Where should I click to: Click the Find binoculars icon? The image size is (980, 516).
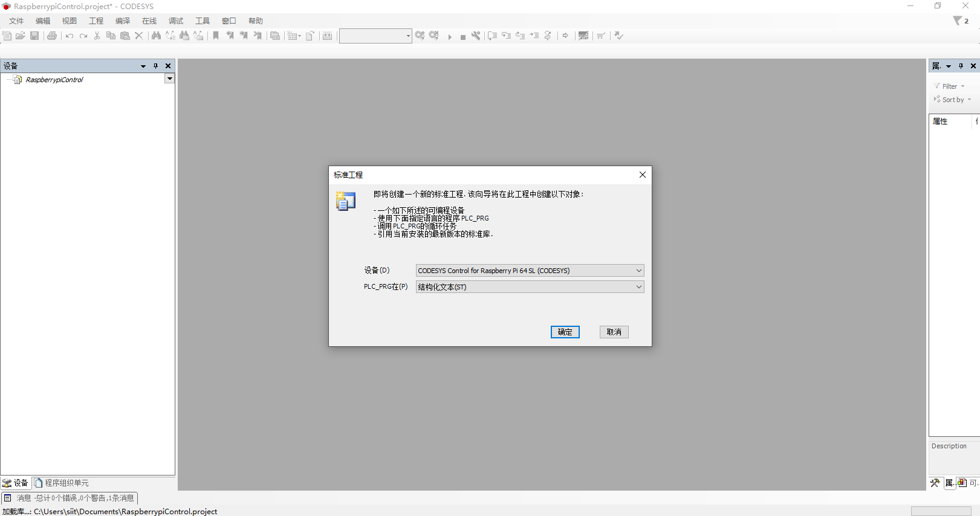click(156, 36)
